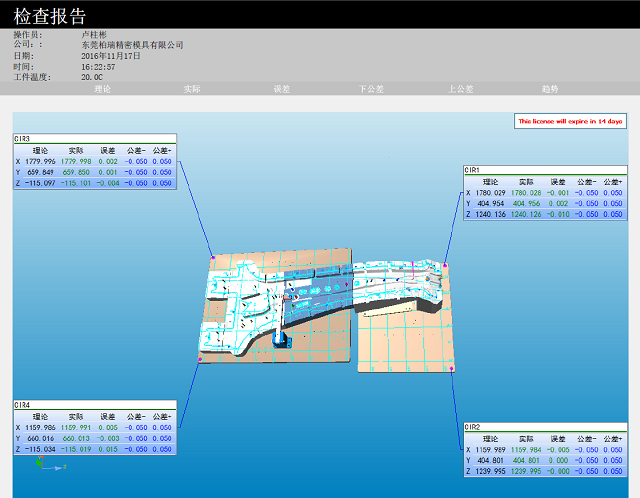This screenshot has width=640, height=498.
Task: Click the 趋势 column header in gray bar
Action: [x=550, y=89]
